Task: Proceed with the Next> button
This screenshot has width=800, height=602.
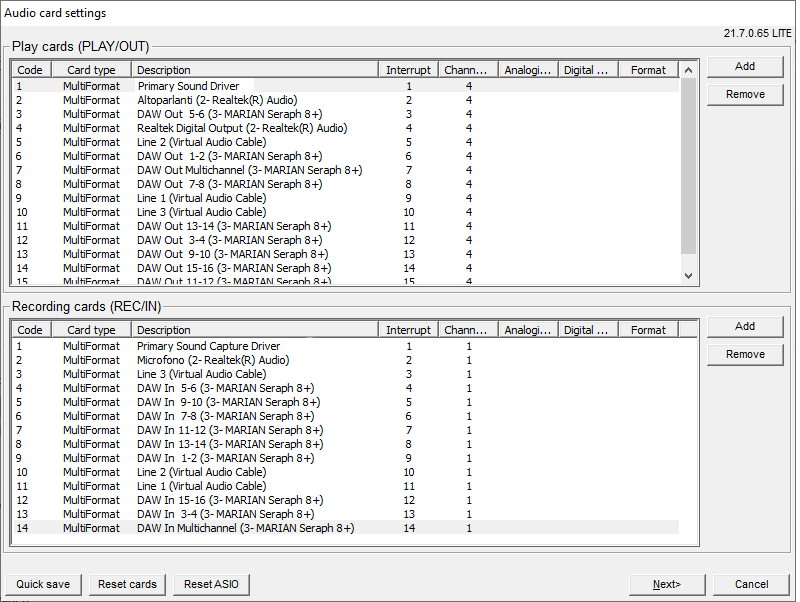Action: coord(667,584)
